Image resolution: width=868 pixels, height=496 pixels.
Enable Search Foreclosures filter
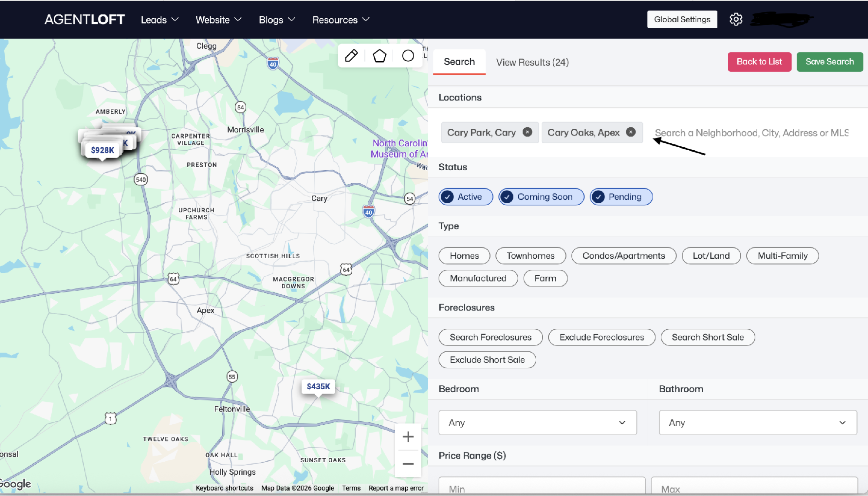491,337
